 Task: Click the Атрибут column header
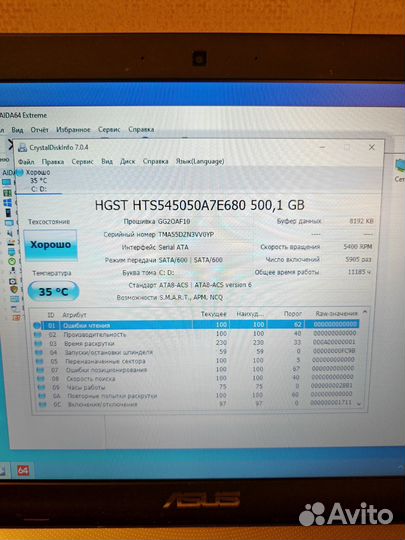74,315
